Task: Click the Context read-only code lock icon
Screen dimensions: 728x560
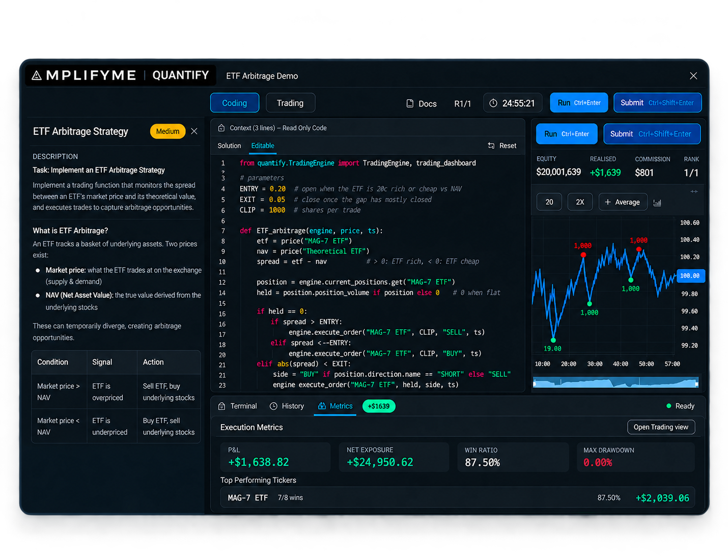Action: pos(221,128)
